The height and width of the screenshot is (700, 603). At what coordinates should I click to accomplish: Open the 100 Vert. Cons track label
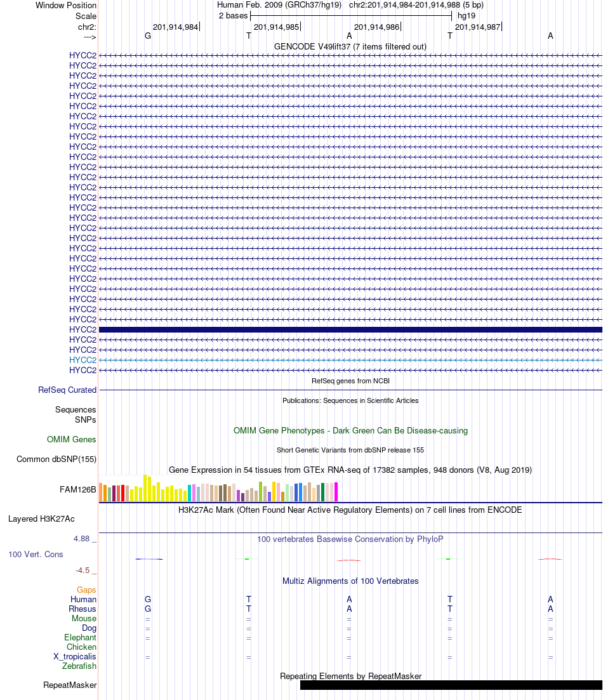36,554
